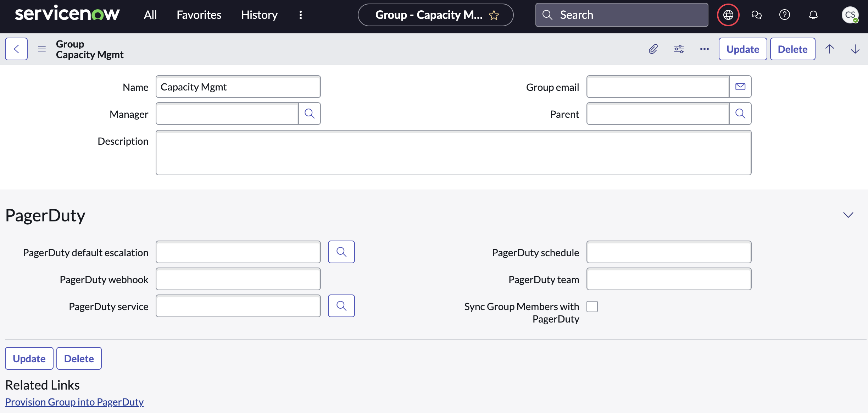Click the Name input field

coord(238,87)
